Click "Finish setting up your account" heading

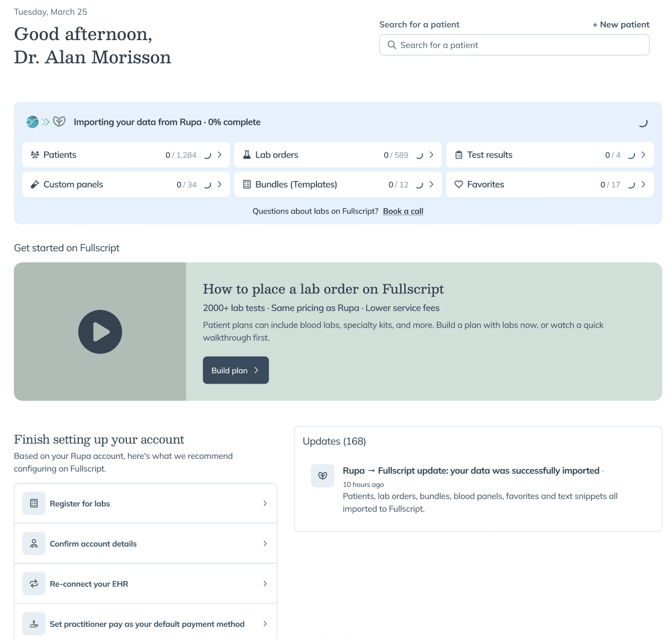click(99, 439)
